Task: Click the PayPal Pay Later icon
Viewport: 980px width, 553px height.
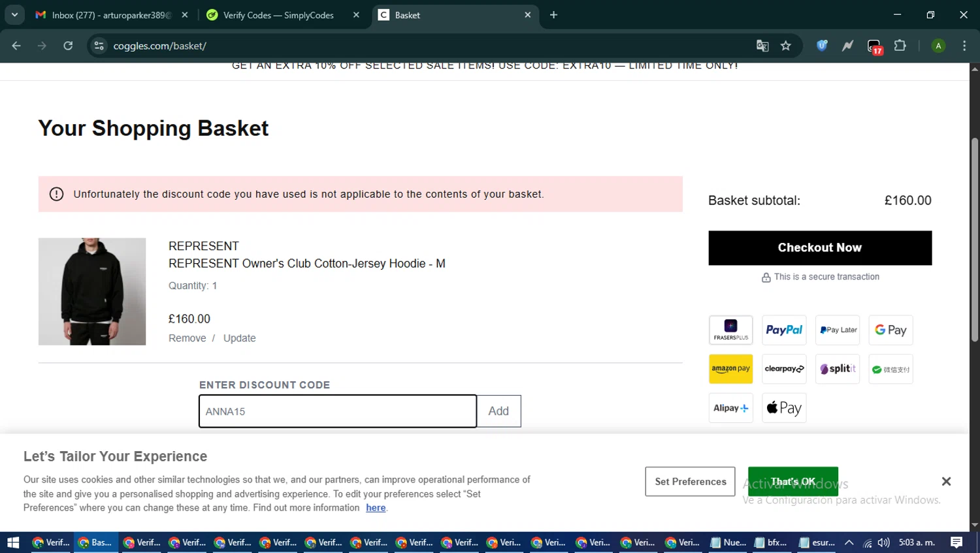Action: coord(838,330)
